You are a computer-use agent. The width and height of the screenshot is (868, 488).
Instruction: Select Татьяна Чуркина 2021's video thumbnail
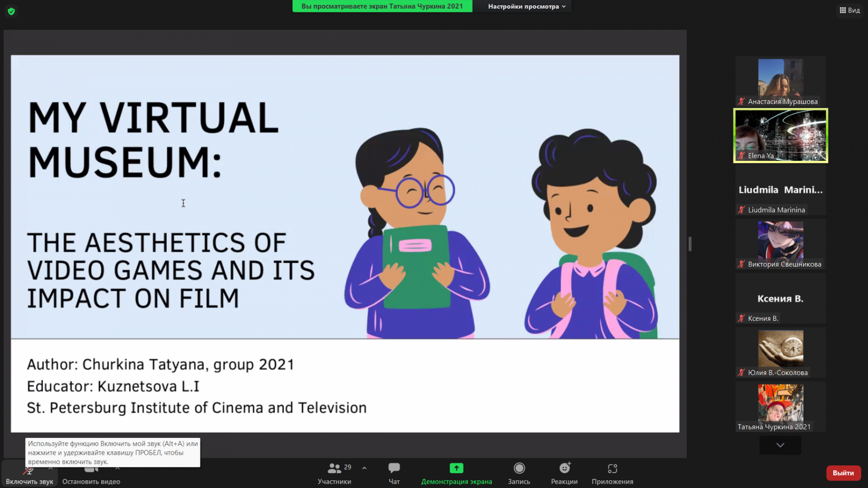[781, 407]
